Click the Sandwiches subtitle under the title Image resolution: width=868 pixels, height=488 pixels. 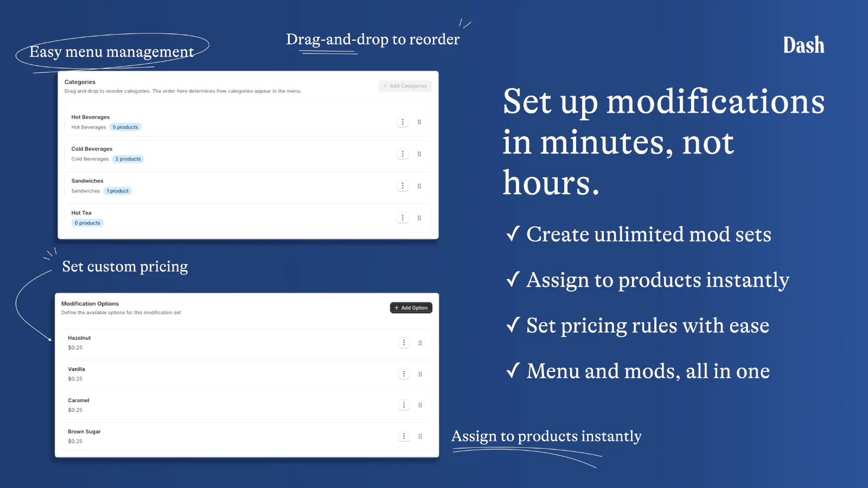86,191
